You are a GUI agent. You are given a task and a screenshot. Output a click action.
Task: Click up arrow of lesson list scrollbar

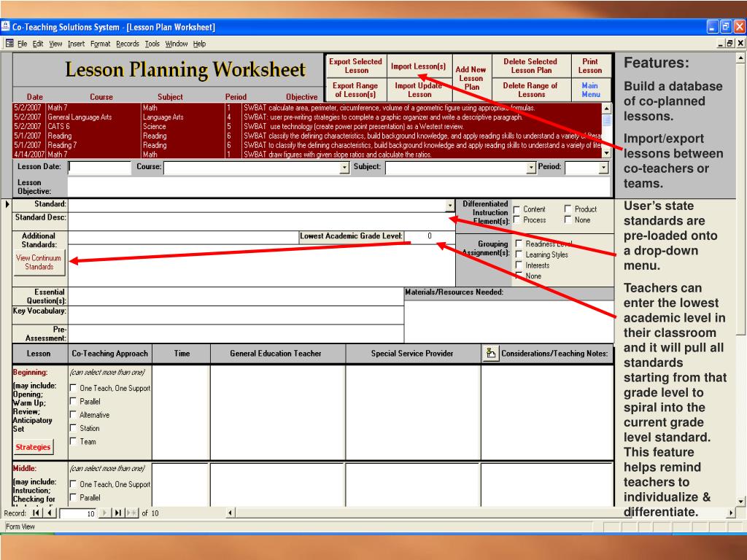point(606,108)
